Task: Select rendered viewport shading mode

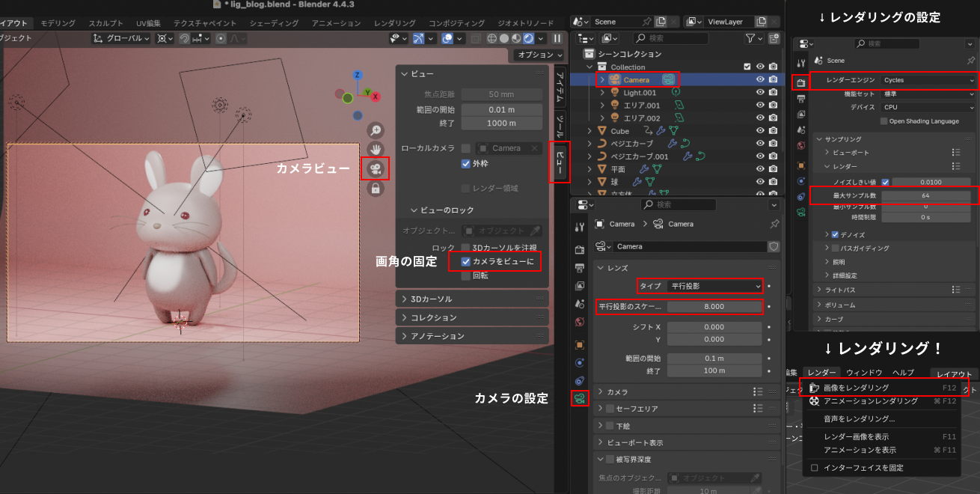Action: tap(528, 38)
